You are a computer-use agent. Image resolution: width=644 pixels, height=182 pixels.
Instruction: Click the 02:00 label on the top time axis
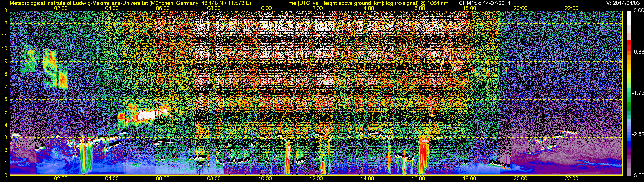pyautogui.click(x=61, y=8)
